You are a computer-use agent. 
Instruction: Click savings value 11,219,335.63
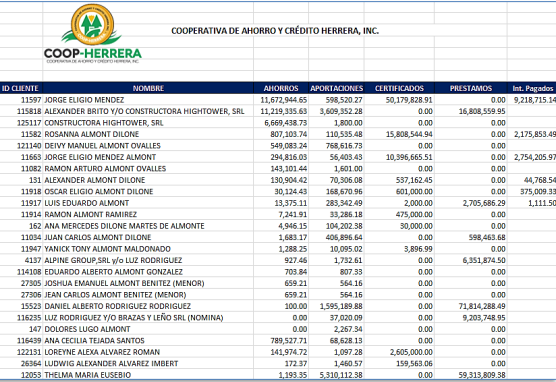[284, 111]
